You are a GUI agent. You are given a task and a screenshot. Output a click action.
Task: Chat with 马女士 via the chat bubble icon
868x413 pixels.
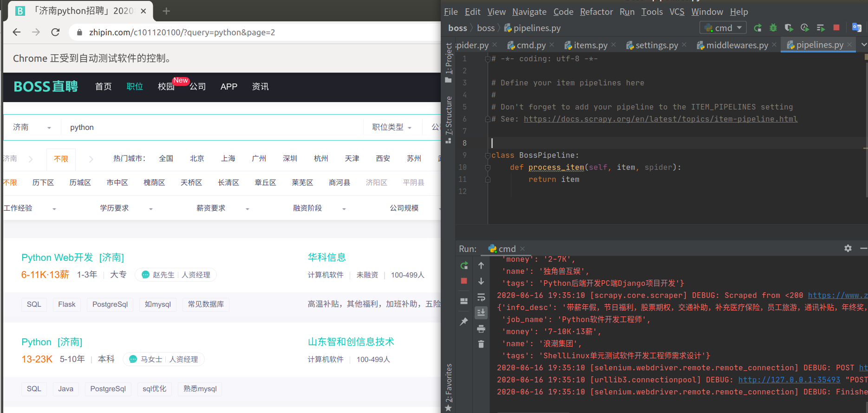[133, 359]
